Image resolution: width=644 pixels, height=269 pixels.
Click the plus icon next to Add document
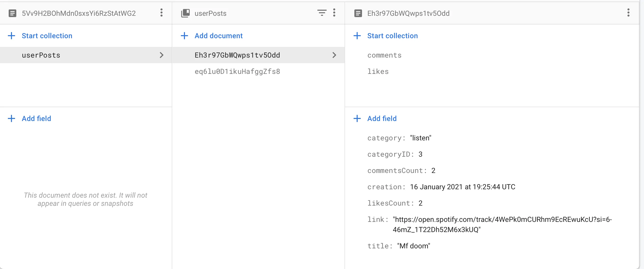184,36
